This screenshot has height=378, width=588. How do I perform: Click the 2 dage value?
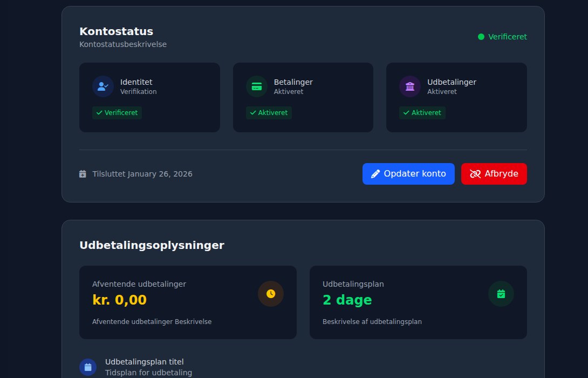(347, 300)
